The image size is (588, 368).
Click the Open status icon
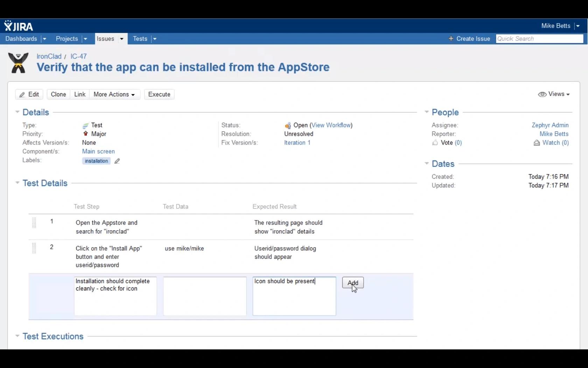coord(288,125)
